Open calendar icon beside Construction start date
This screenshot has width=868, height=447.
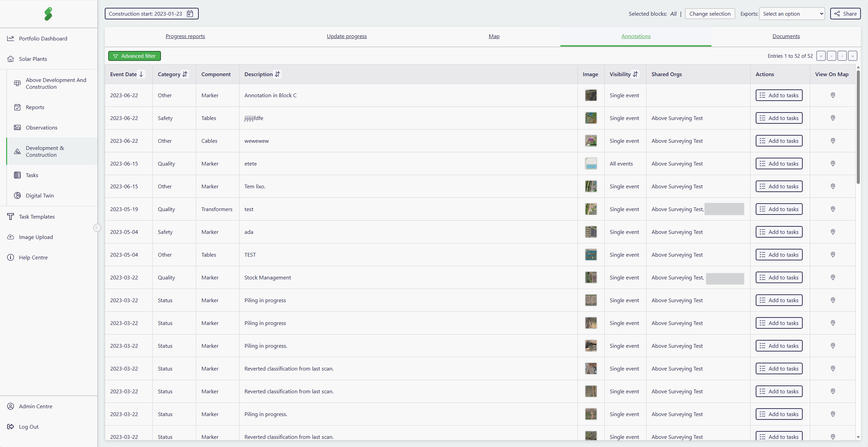pyautogui.click(x=190, y=14)
